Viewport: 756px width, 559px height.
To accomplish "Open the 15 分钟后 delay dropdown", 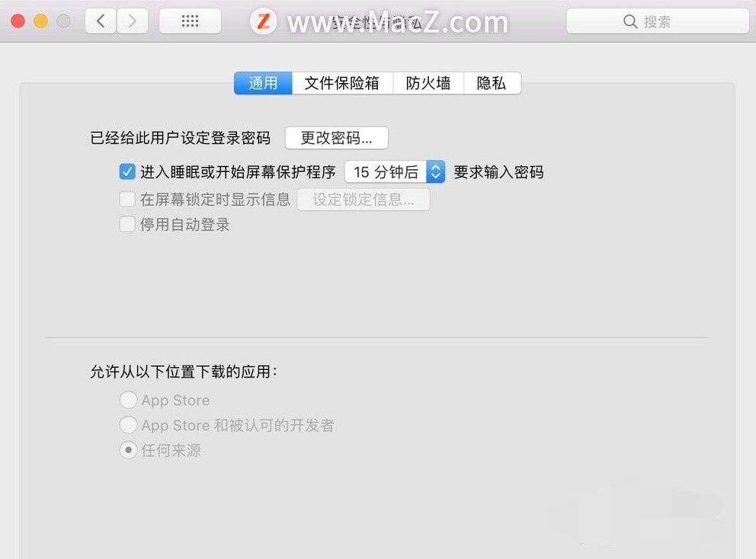I will pos(395,172).
